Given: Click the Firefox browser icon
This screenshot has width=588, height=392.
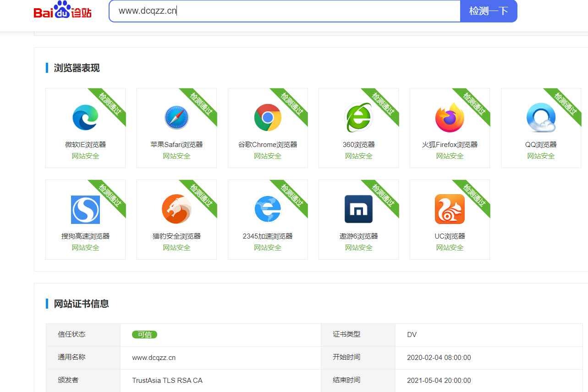Looking at the screenshot, I should pos(450,117).
